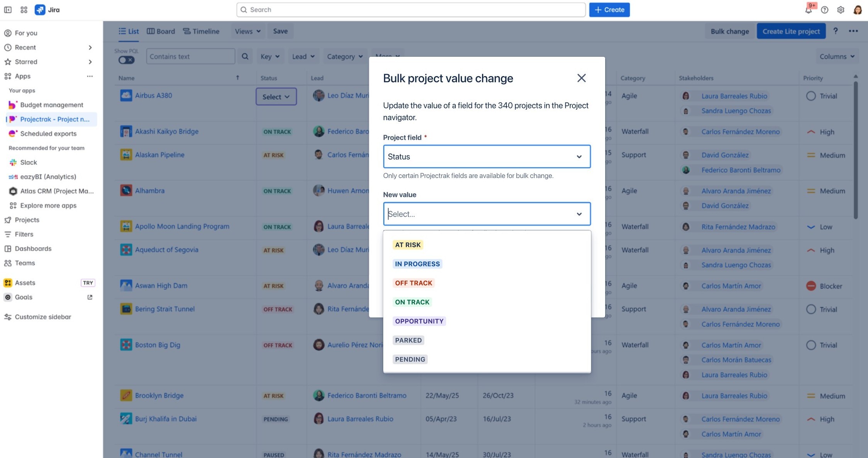Screen dimensions: 868x458
Task: Click the Bulk change button
Action: 729,31
